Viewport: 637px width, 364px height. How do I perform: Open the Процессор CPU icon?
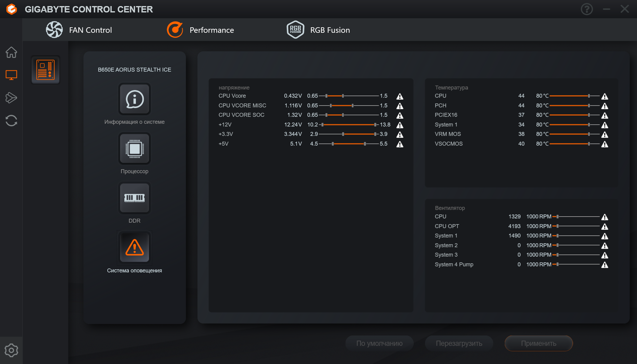(134, 149)
